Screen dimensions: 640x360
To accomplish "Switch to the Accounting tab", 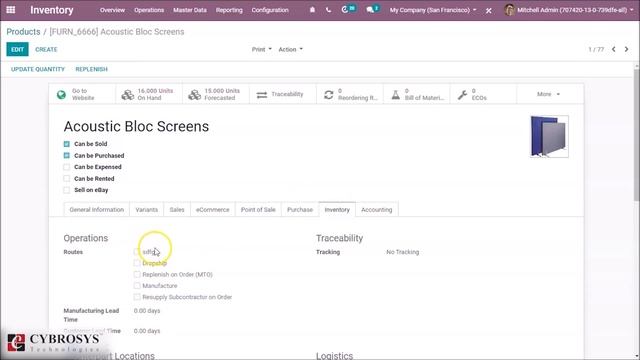I will [x=377, y=209].
